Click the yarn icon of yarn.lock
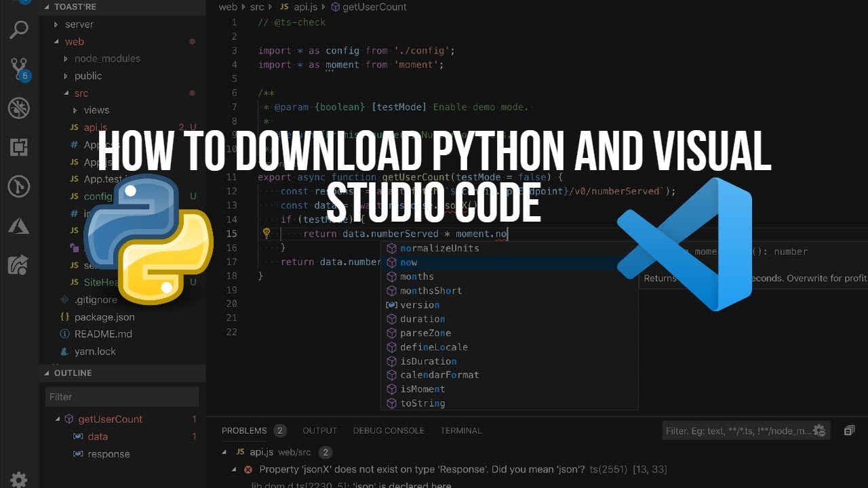Screen dimensions: 868x488 [x=65, y=351]
